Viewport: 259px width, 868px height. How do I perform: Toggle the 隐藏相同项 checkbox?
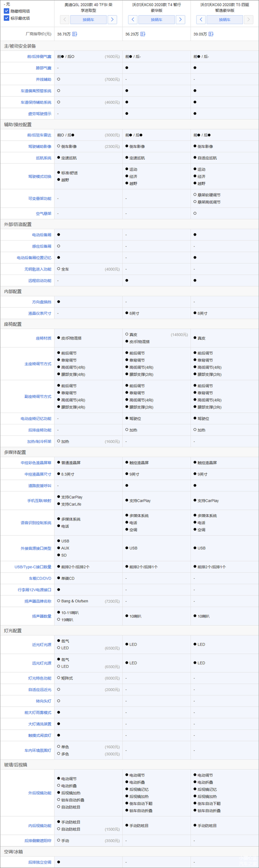pyautogui.click(x=6, y=11)
